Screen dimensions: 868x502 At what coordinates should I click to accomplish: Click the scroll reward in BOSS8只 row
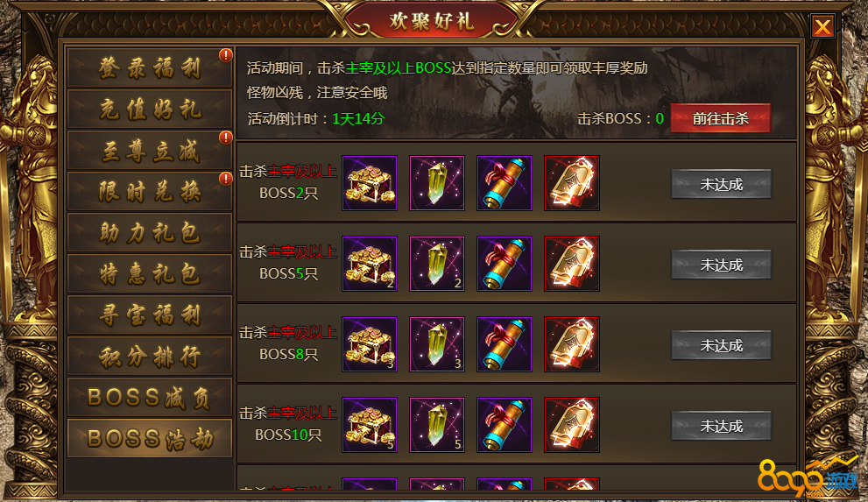505,344
